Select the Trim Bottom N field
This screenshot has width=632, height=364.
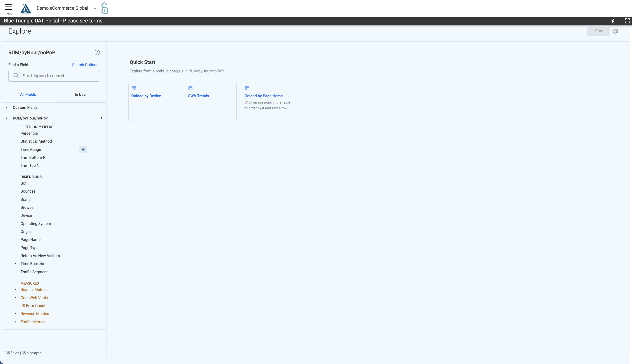33,157
